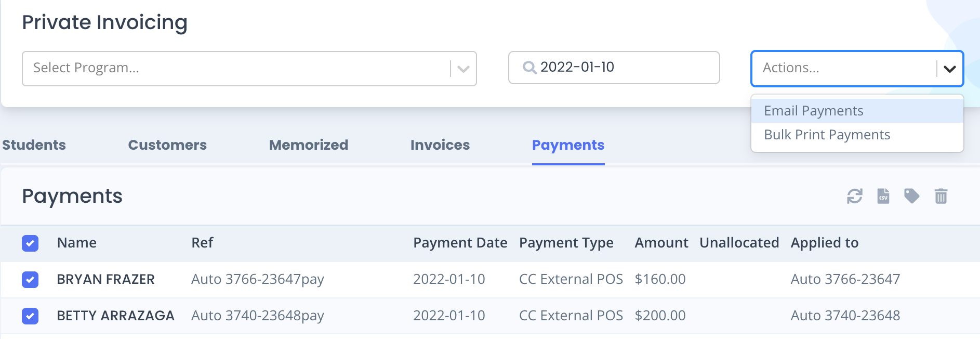Uncheck the BETTY ARRAZAGA row checkbox
The image size is (980, 339).
[x=30, y=316]
